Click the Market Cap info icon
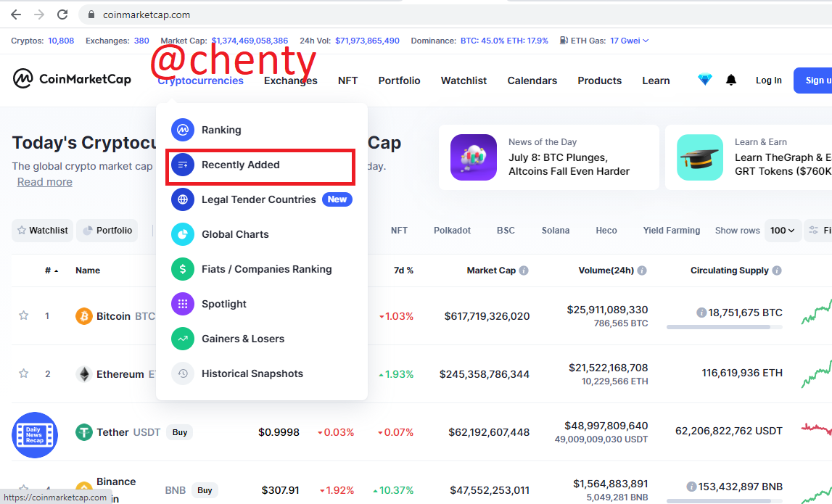Screen dimensions: 832x504 pos(524,270)
